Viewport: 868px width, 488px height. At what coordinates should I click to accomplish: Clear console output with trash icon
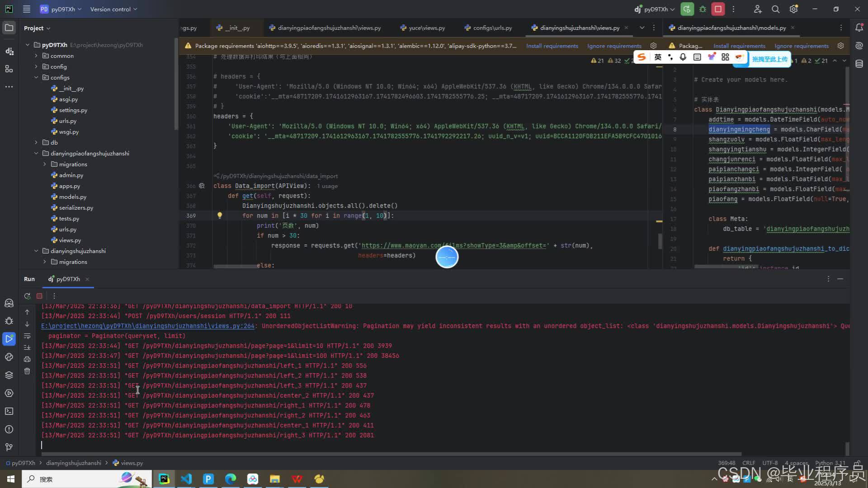coord(27,371)
